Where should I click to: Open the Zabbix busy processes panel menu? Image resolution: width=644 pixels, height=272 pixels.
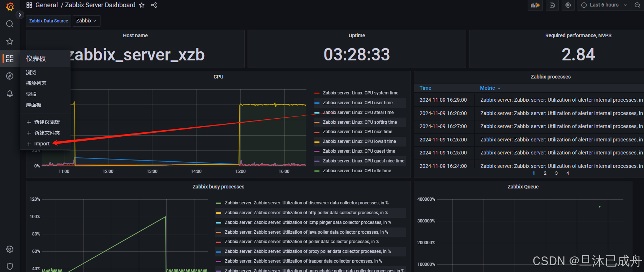point(218,187)
